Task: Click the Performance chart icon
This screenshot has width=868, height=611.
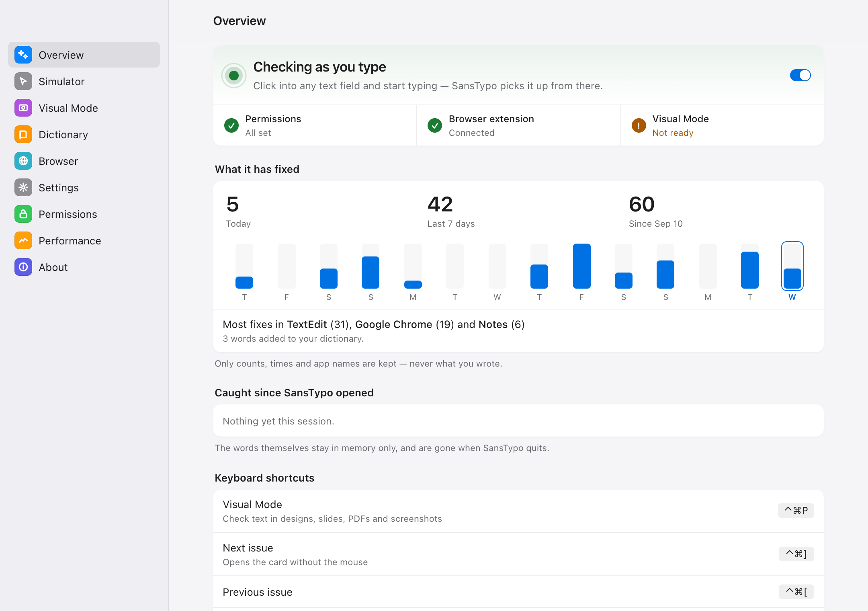Action: 23,240
